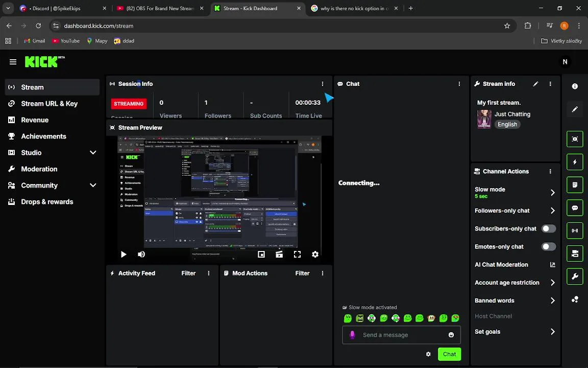Open the Banned words settings
This screenshot has height=368, width=588.
pyautogui.click(x=515, y=301)
